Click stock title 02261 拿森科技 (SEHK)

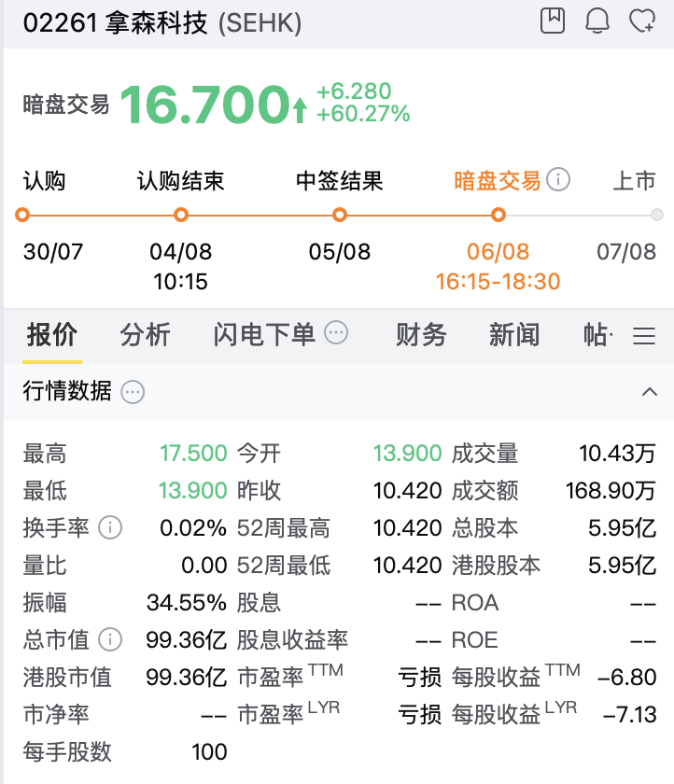pos(162,23)
